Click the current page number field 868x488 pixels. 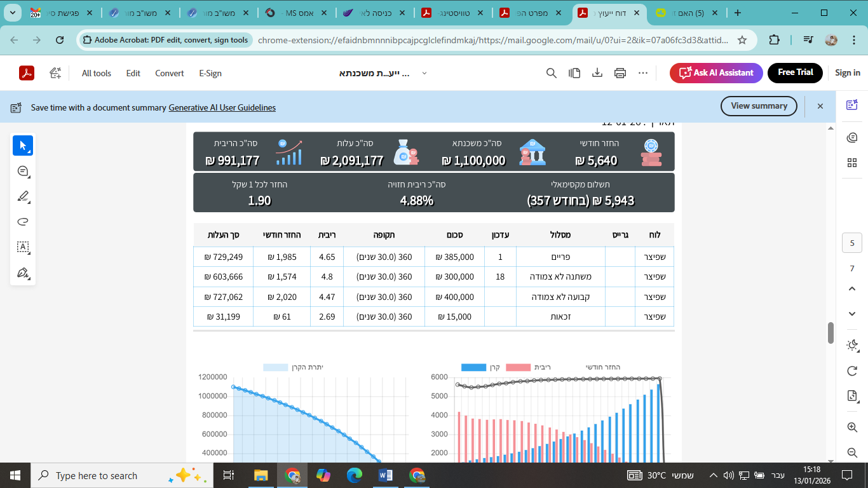(851, 243)
